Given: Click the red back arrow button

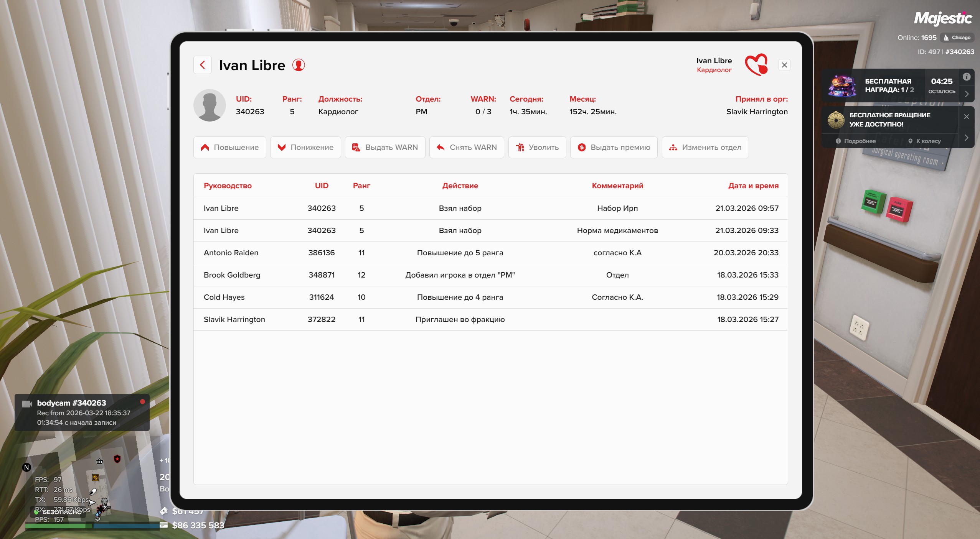Looking at the screenshot, I should click(202, 65).
